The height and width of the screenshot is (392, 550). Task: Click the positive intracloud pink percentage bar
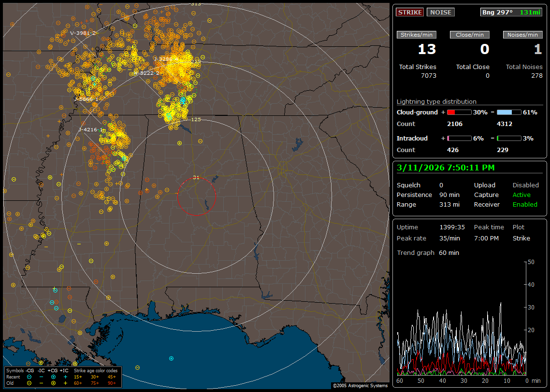coord(459,138)
